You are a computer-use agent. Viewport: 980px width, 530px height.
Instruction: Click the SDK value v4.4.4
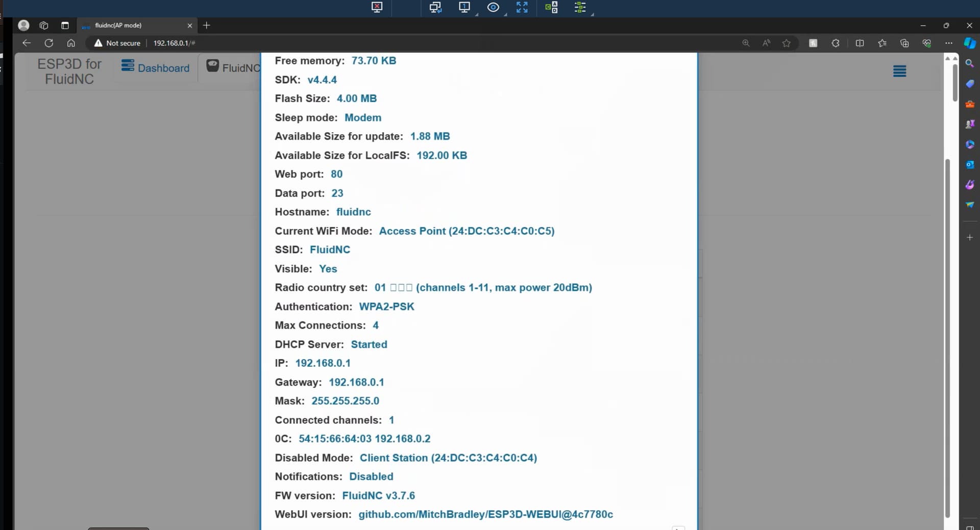[x=322, y=80]
